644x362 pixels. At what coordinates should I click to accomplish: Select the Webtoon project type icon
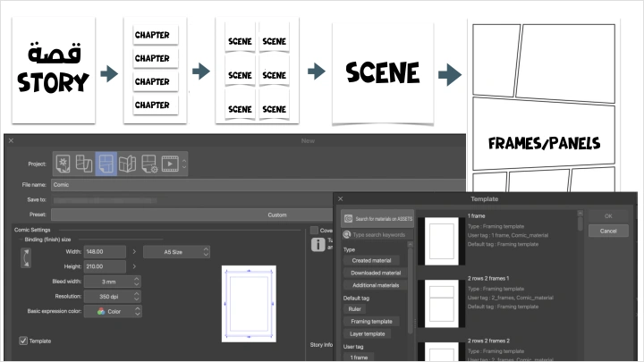pos(84,164)
